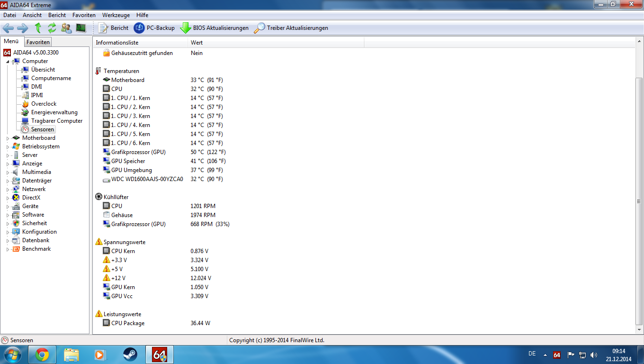The image size is (644, 364).
Task: Click the Bericht toolbar button
Action: [x=113, y=28]
